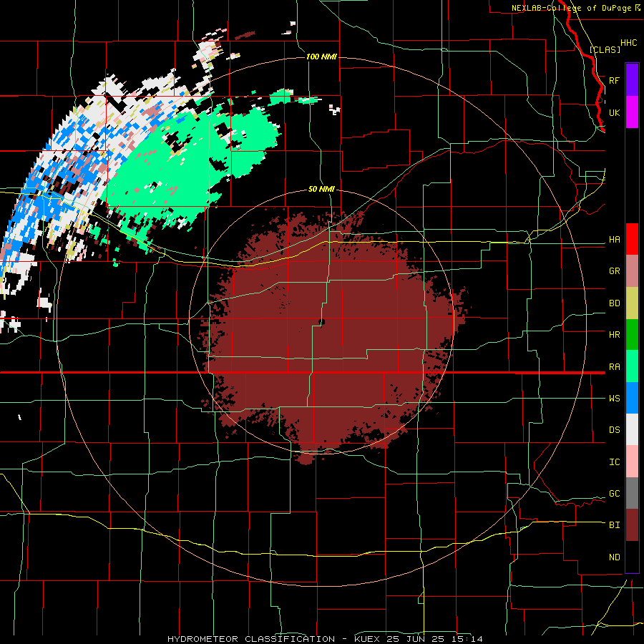This screenshot has height=644, width=644.
Task: Click the 'IC' legend label
Action: [614, 462]
